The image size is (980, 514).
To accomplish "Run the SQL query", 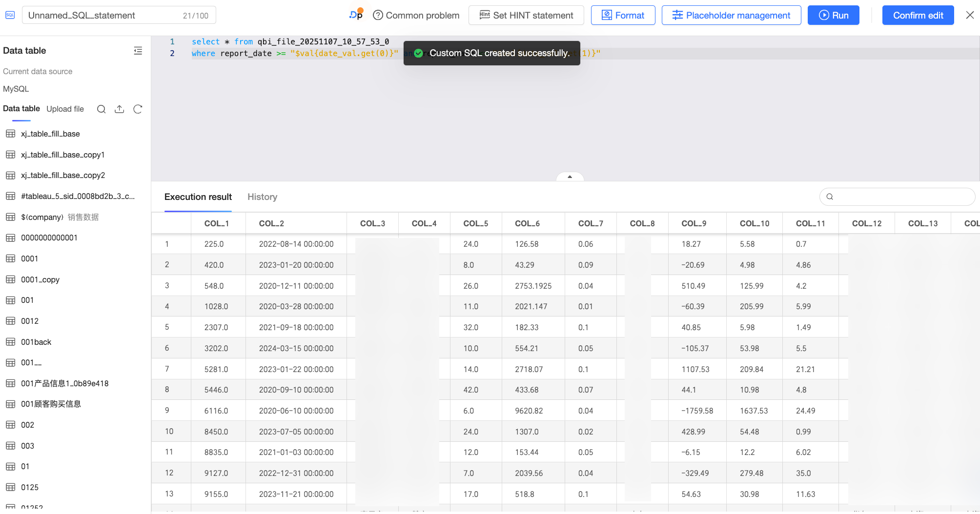I will pyautogui.click(x=833, y=15).
